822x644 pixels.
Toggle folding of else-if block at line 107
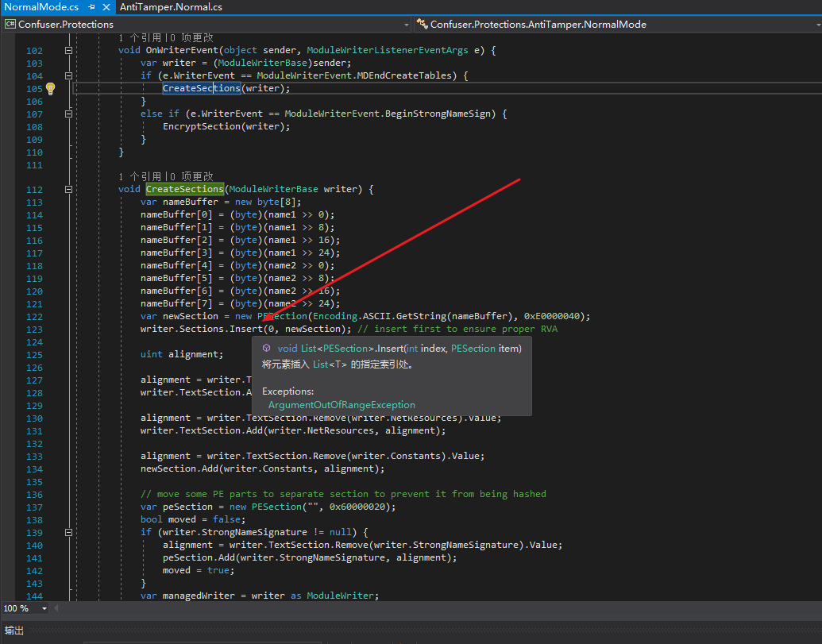click(68, 114)
